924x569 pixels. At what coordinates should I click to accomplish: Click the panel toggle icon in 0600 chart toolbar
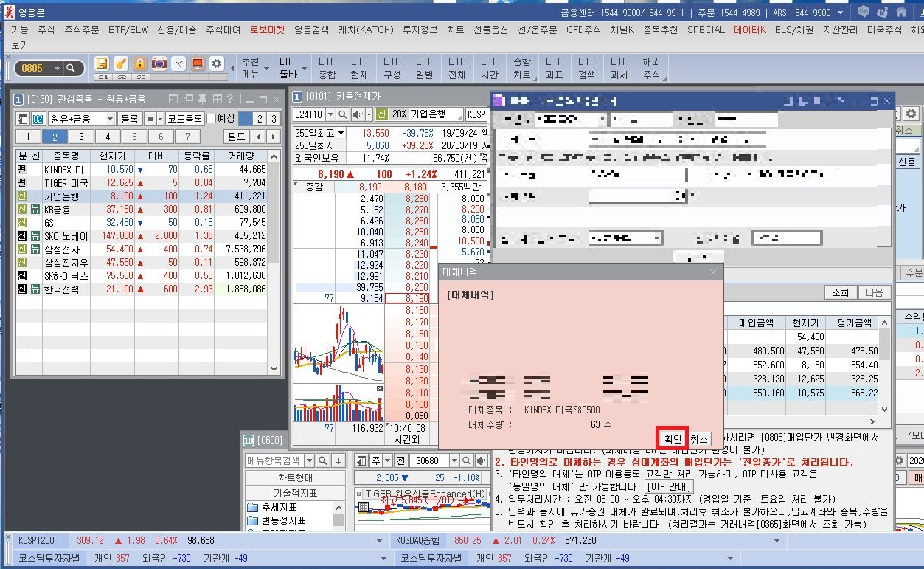[x=361, y=461]
